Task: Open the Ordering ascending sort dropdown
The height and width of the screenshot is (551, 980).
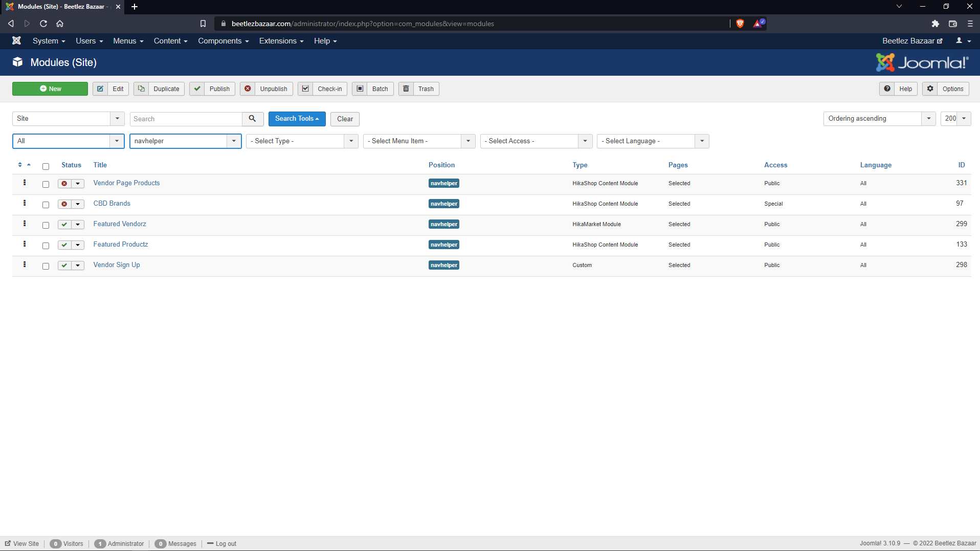Action: coord(879,119)
